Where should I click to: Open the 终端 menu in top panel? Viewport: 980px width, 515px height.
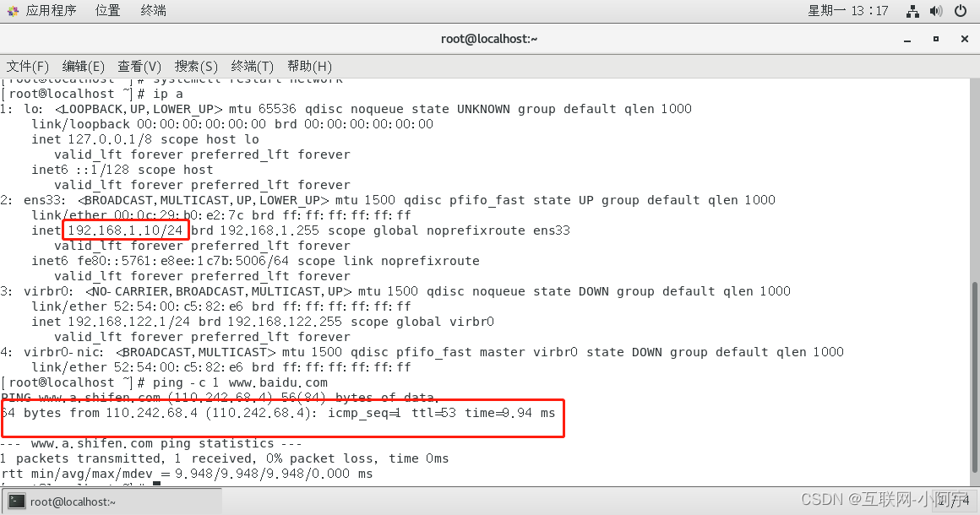click(x=153, y=11)
